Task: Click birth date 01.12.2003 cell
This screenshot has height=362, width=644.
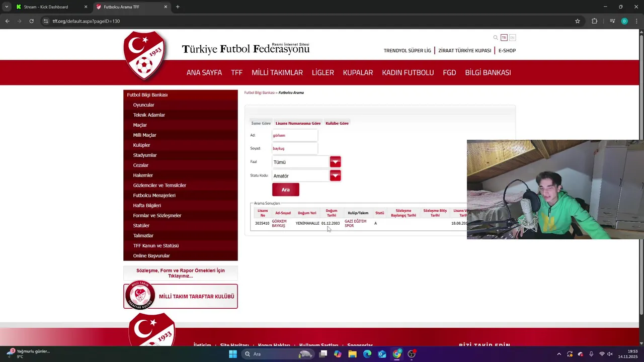Action: (x=331, y=223)
